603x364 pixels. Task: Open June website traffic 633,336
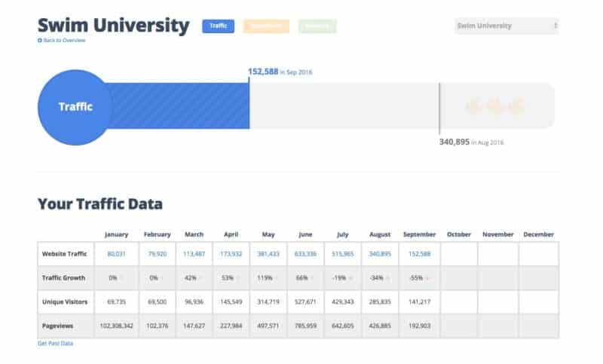coord(305,254)
